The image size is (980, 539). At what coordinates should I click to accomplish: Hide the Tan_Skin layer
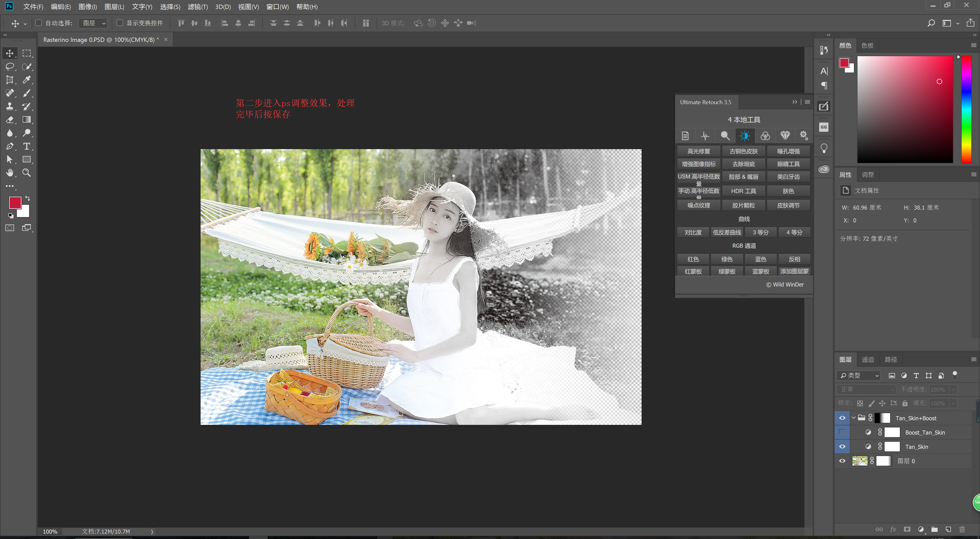(842, 447)
